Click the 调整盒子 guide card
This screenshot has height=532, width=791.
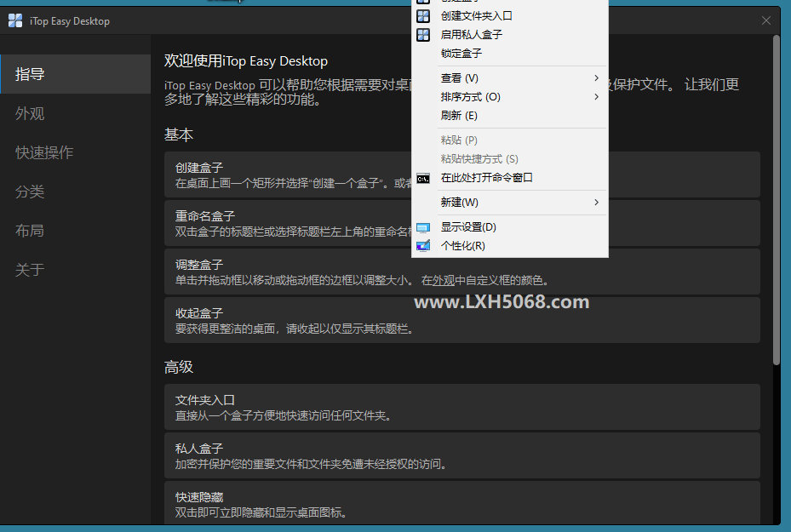[x=462, y=272]
